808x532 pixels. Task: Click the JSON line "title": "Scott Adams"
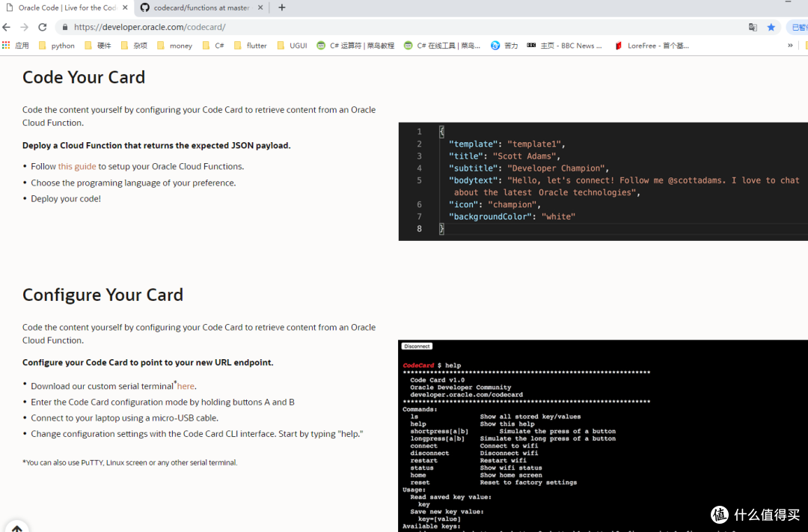pos(504,156)
